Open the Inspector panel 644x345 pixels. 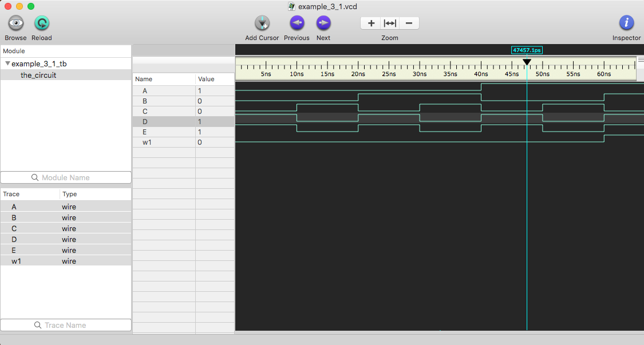(626, 23)
